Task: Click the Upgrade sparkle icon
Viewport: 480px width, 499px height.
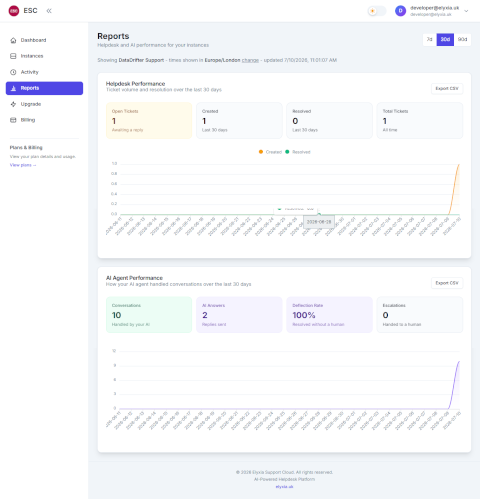Action: (13, 104)
